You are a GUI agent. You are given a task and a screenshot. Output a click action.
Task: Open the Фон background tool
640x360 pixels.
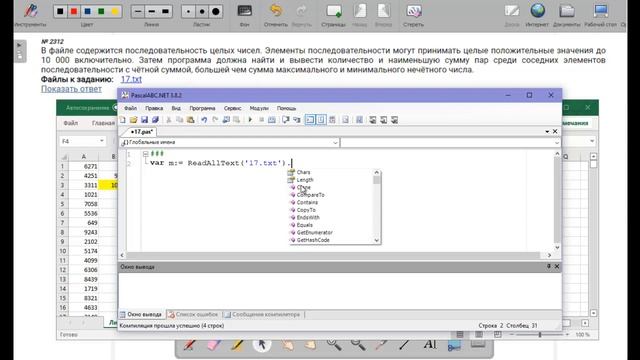coord(244,11)
